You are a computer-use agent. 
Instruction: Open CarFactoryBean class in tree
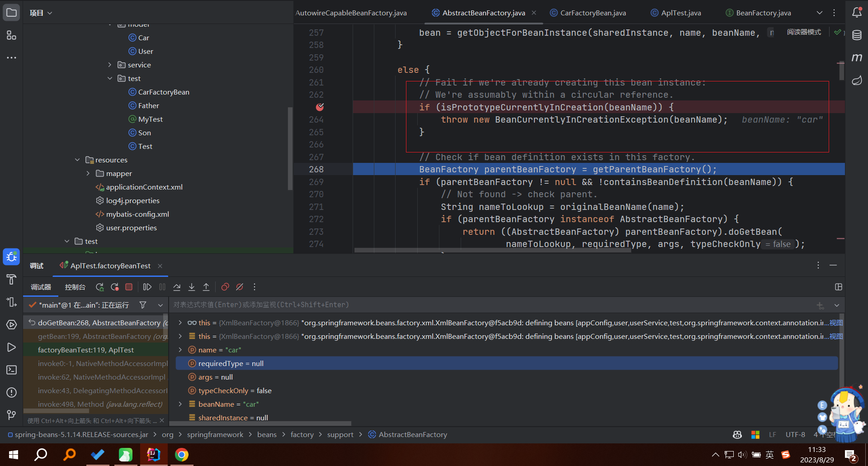click(x=164, y=92)
